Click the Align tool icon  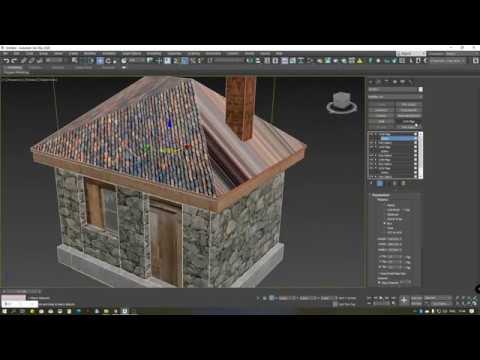[258, 61]
